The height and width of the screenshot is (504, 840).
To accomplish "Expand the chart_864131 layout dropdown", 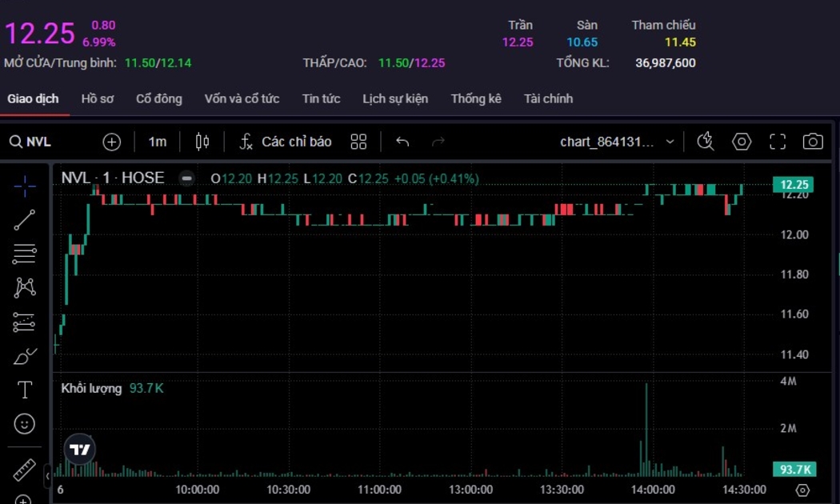I will tap(670, 142).
